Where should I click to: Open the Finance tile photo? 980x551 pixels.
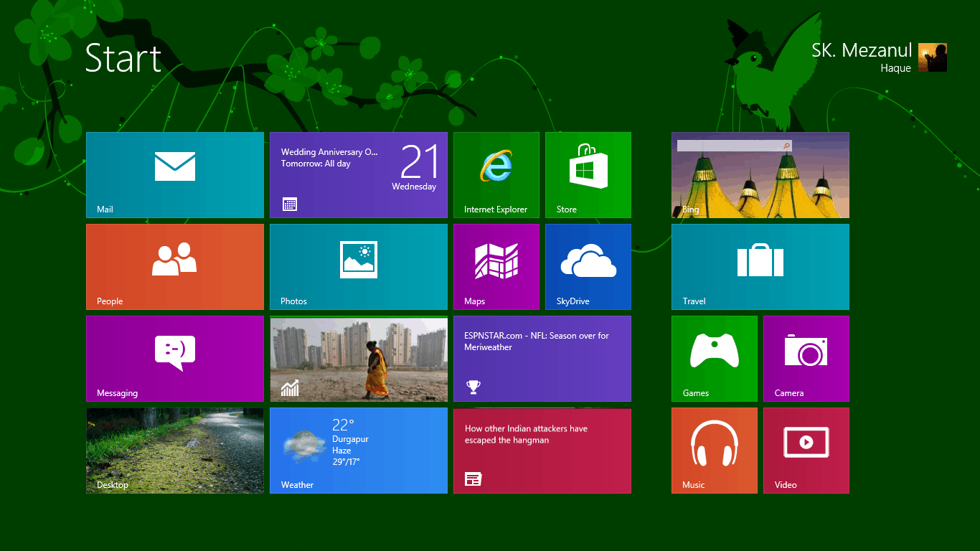(359, 359)
